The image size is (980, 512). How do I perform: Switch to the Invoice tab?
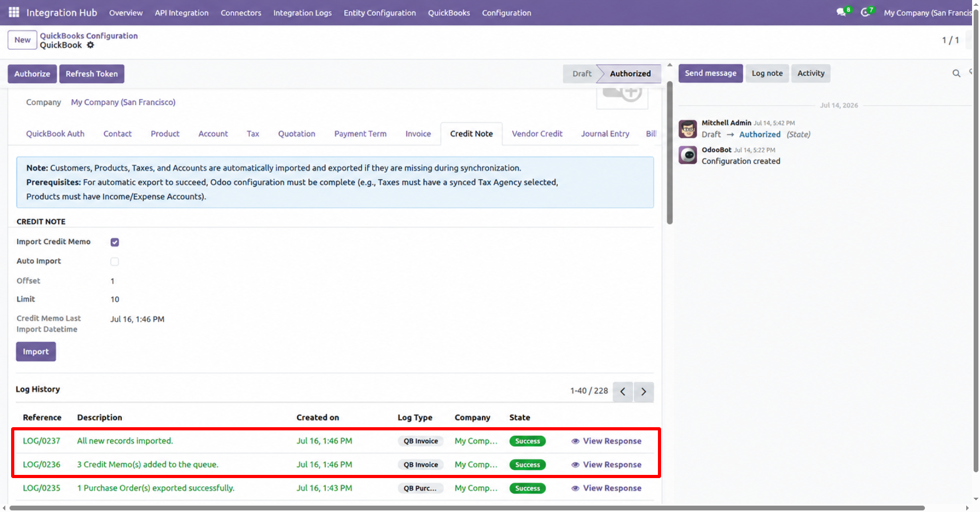tap(418, 134)
